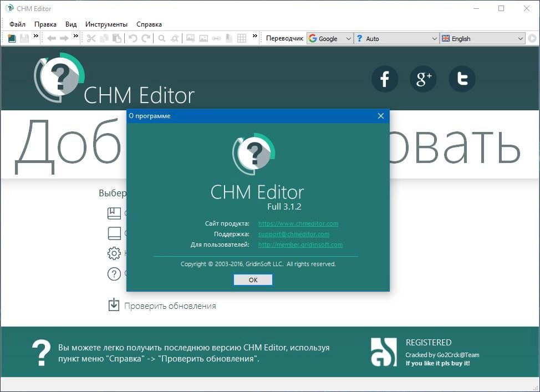The image size is (540, 392).
Task: Click the Paste clipboard icon
Action: [x=117, y=38]
